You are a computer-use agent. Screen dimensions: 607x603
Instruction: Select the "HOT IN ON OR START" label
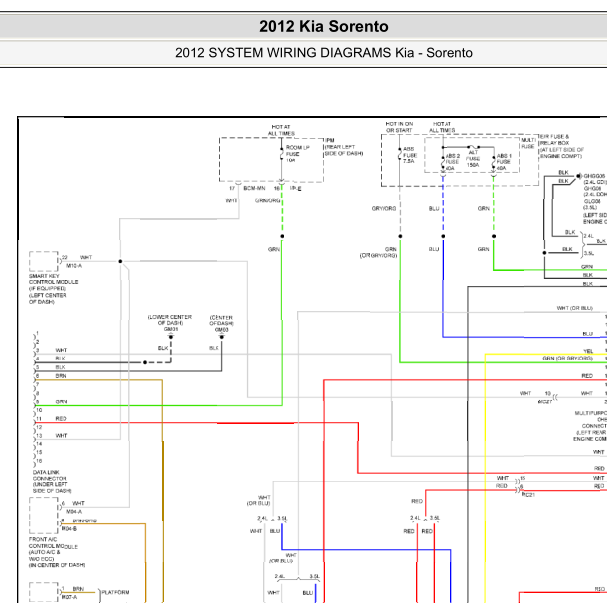coord(399,127)
